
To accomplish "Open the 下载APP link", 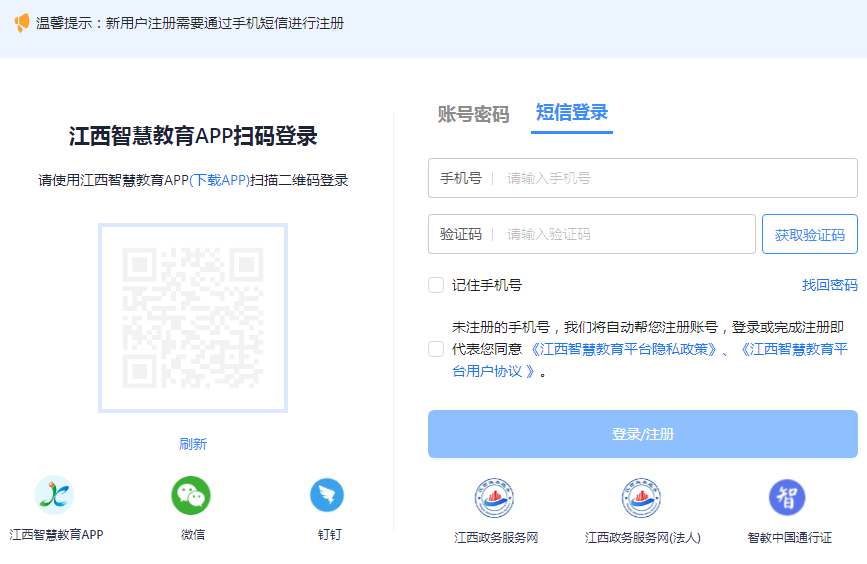I will (x=219, y=180).
